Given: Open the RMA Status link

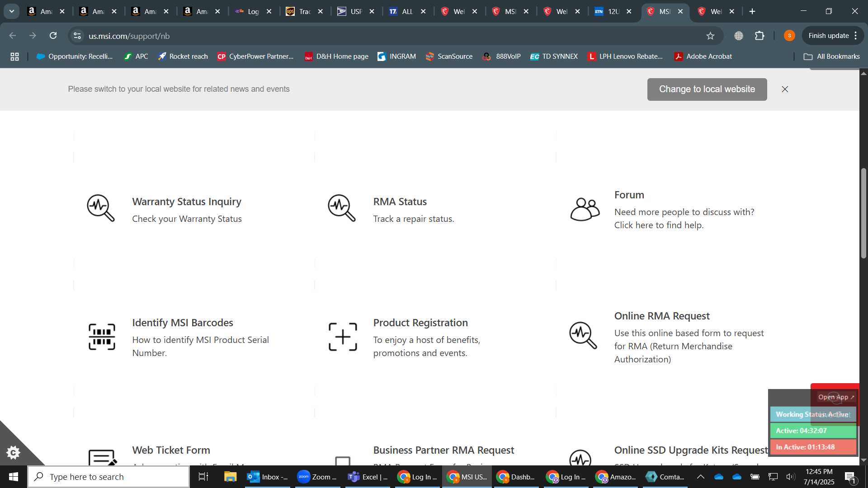Looking at the screenshot, I should pyautogui.click(x=400, y=202).
